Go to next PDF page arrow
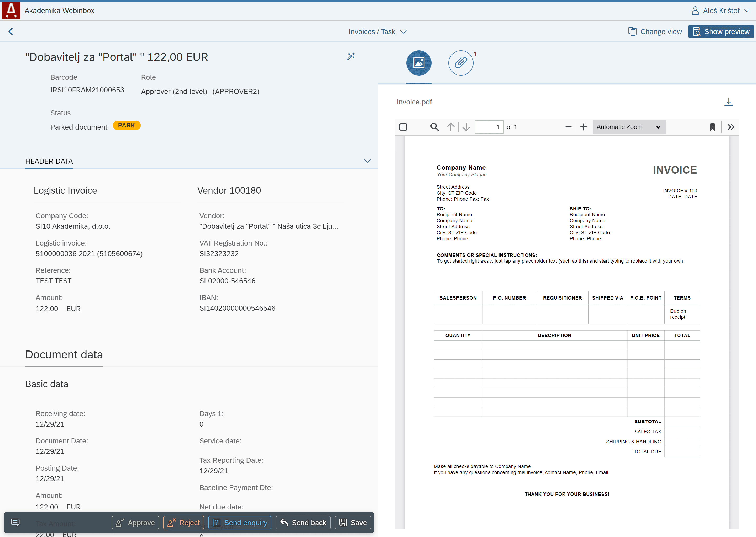Viewport: 756px width, 537px height. [466, 127]
